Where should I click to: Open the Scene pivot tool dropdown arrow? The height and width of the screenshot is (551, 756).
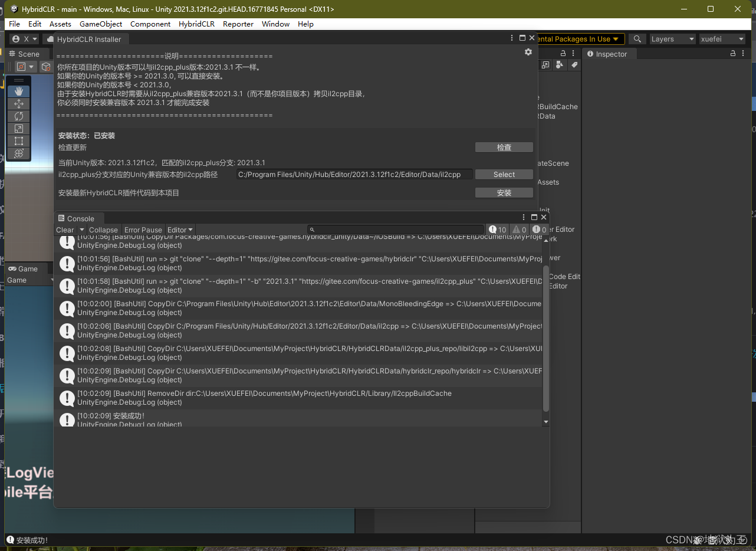[x=32, y=67]
